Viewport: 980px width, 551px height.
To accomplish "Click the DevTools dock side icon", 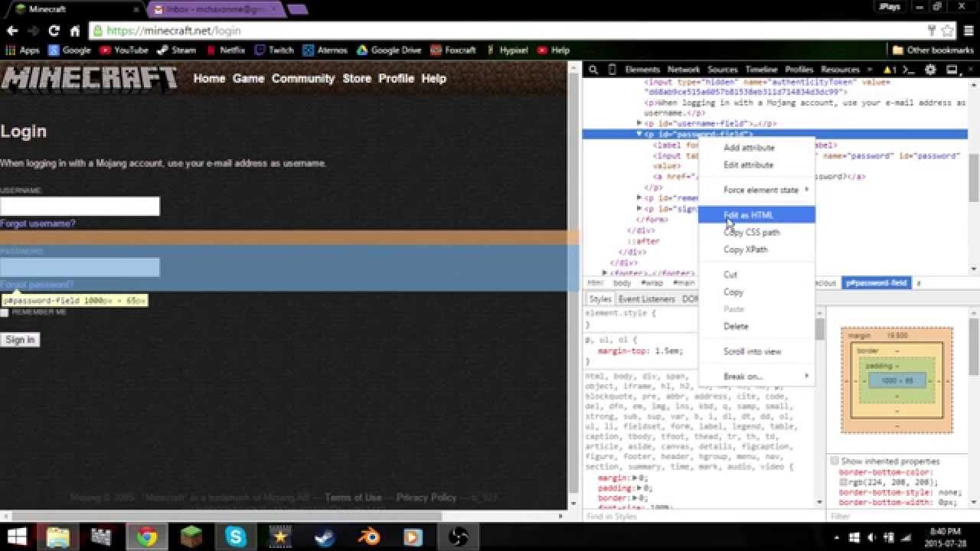I will tap(952, 69).
